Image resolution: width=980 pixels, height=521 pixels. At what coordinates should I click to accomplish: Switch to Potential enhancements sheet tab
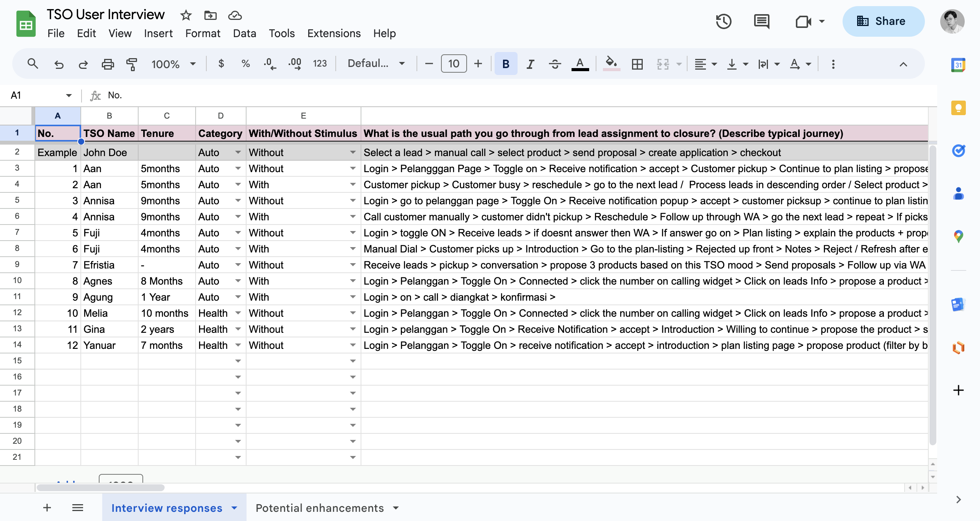click(x=320, y=508)
